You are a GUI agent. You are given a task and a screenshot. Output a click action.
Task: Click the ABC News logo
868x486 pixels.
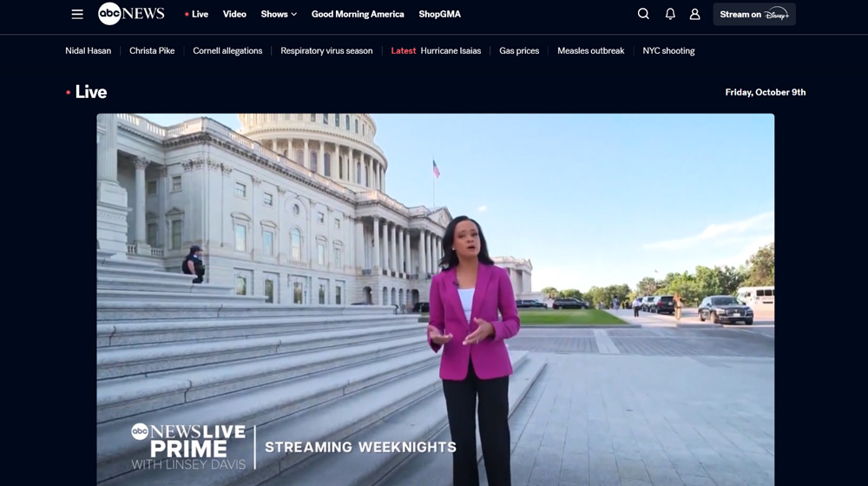coord(131,14)
